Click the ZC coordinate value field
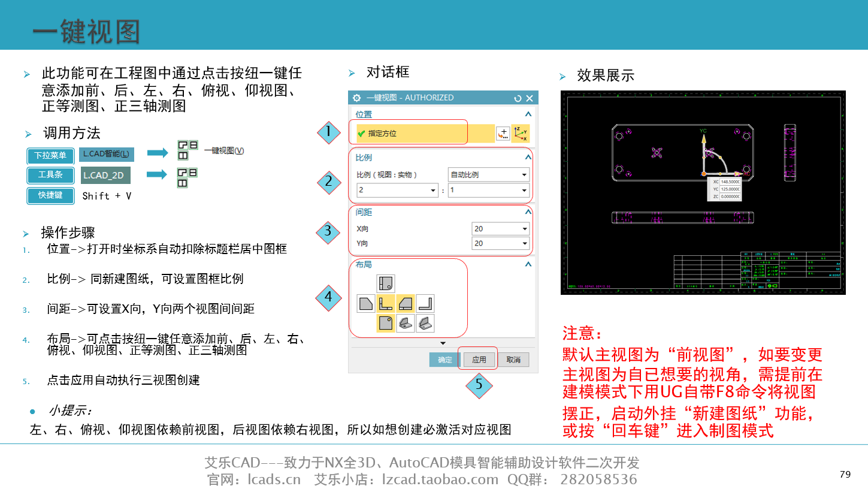Image resolution: width=868 pixels, height=489 pixels. pos(730,197)
